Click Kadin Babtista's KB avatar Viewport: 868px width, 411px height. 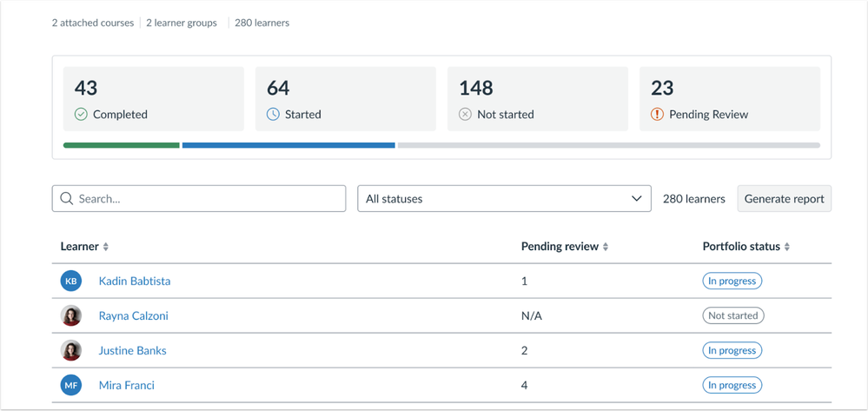[x=71, y=281]
